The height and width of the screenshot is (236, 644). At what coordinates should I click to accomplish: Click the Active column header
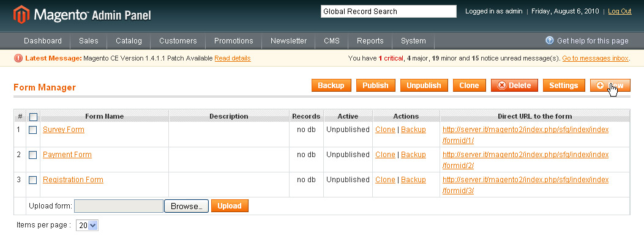click(x=348, y=116)
